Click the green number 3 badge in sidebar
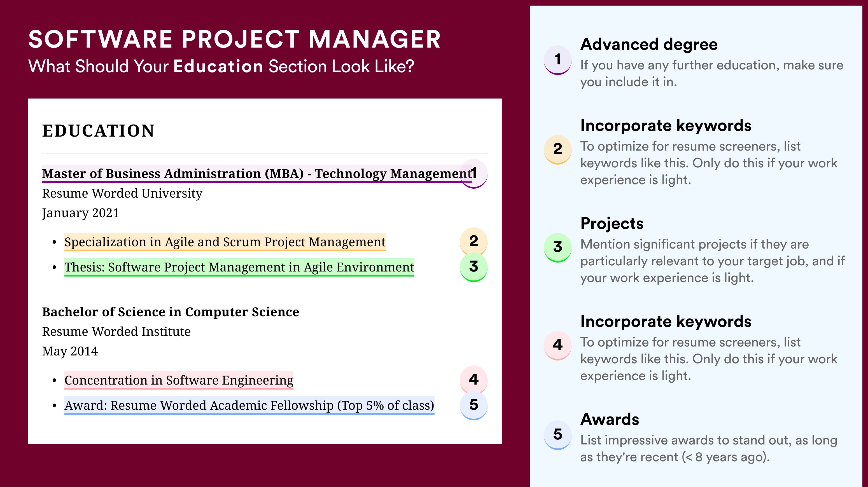 tap(558, 247)
